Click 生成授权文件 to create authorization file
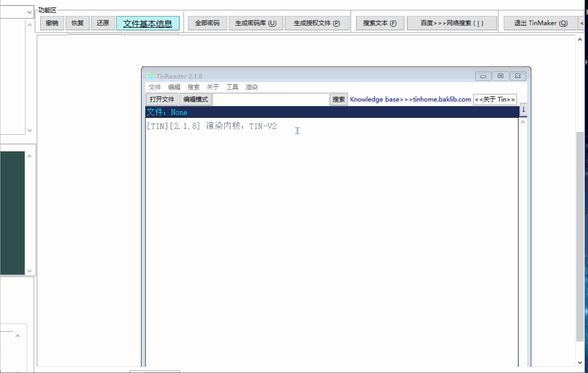 [x=317, y=23]
